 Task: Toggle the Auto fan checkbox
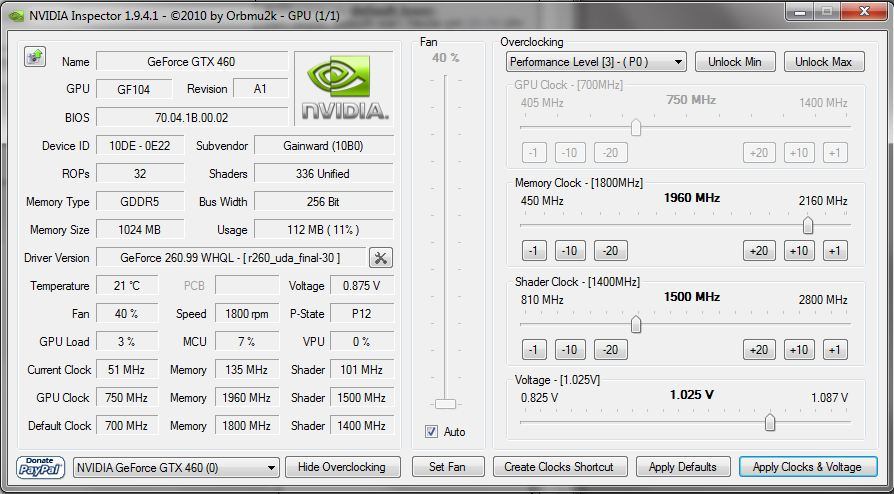point(432,432)
